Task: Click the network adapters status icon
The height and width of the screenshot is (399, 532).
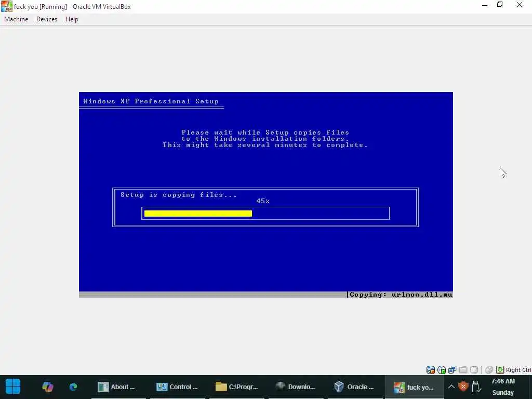Action: (453, 370)
